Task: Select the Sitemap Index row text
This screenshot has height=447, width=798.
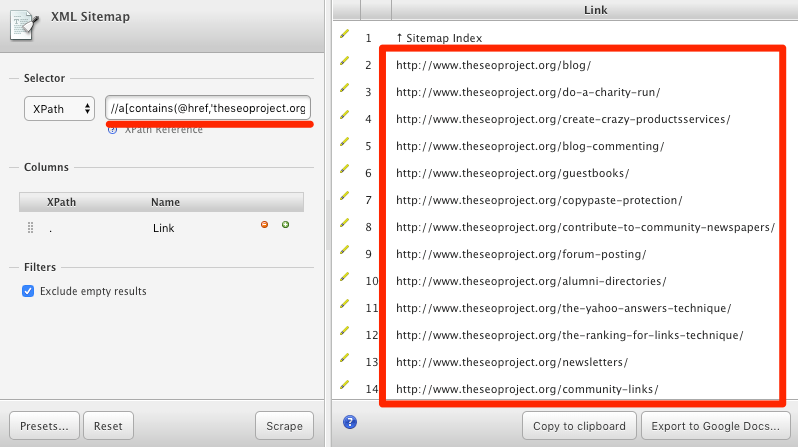Action: pos(439,38)
